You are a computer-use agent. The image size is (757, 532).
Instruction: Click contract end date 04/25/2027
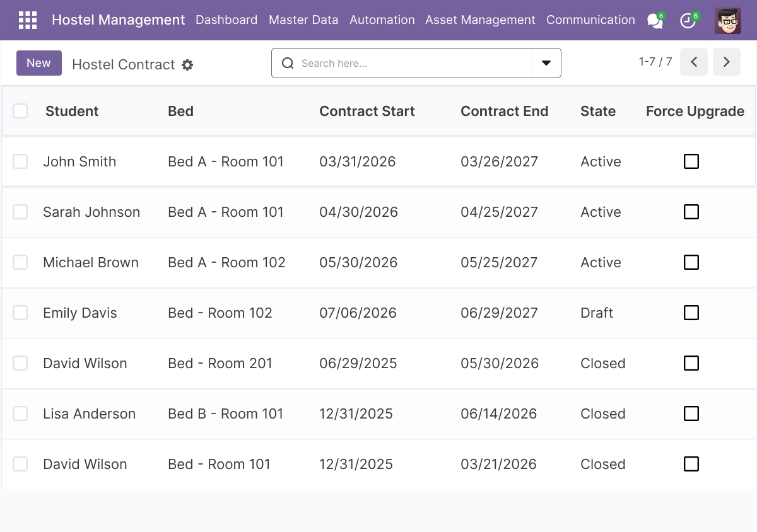tap(499, 212)
